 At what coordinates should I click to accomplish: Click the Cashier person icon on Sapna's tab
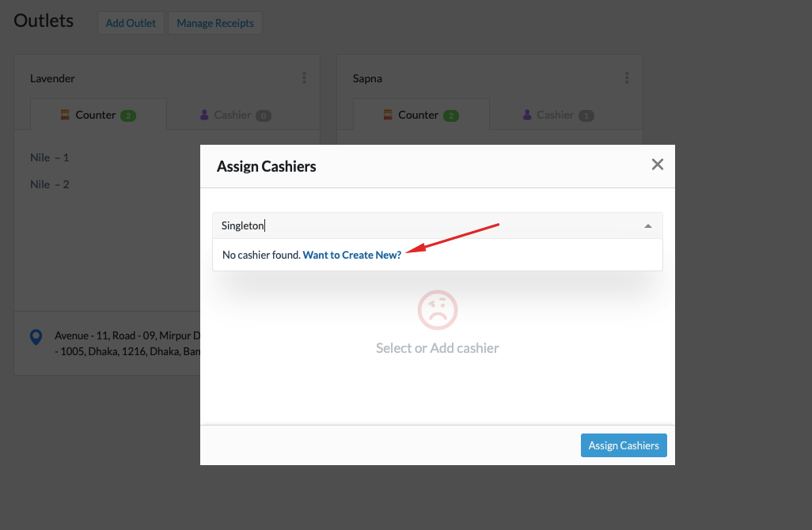(526, 115)
